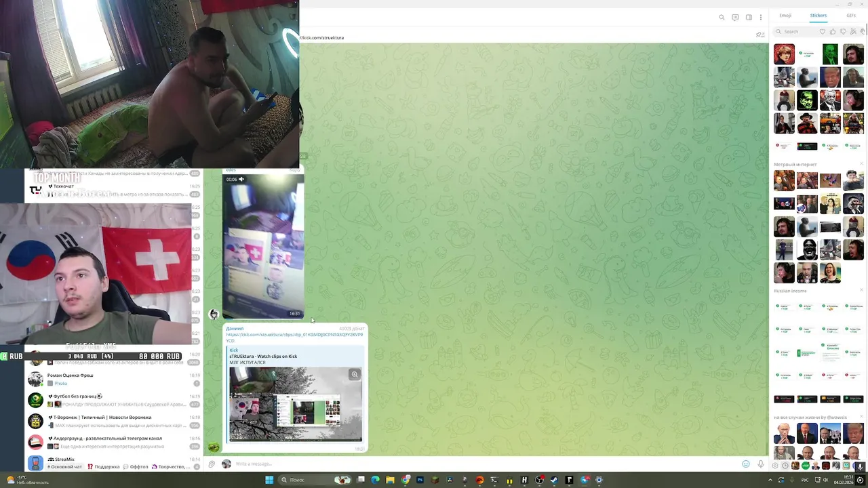
Task: Click the sticker Search field
Action: pos(797,31)
